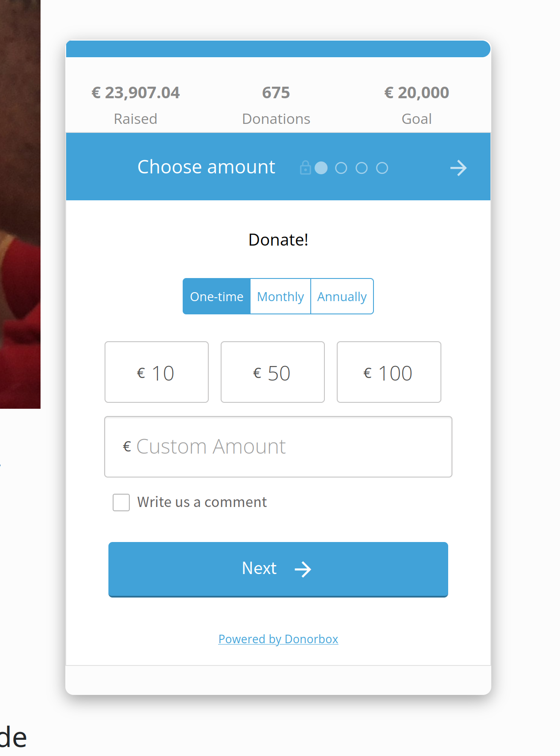The image size is (560, 756).
Task: Click the first filled step dot
Action: point(321,168)
